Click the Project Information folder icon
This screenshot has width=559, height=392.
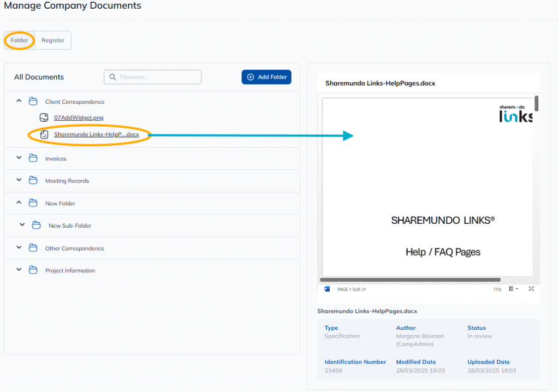coord(33,270)
